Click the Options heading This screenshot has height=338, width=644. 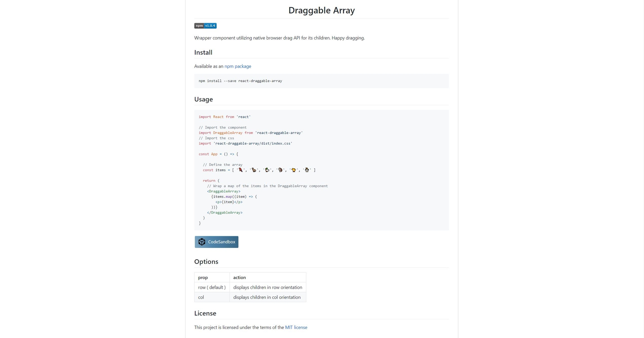tap(206, 262)
